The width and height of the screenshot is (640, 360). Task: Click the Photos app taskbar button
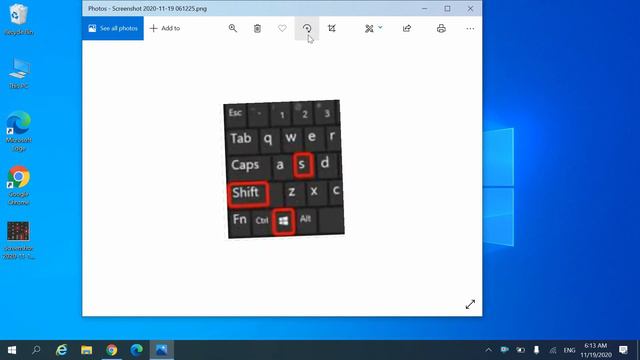coord(162,350)
